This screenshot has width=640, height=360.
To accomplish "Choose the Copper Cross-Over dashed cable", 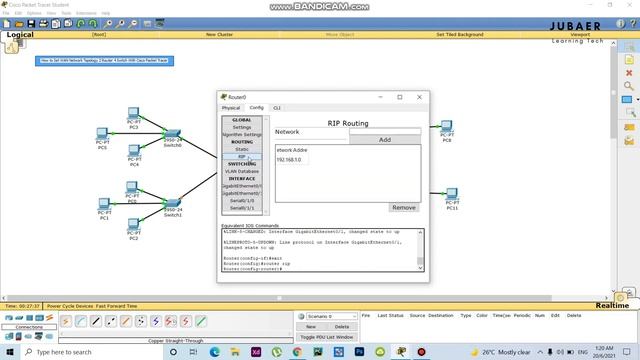I will point(111,321).
